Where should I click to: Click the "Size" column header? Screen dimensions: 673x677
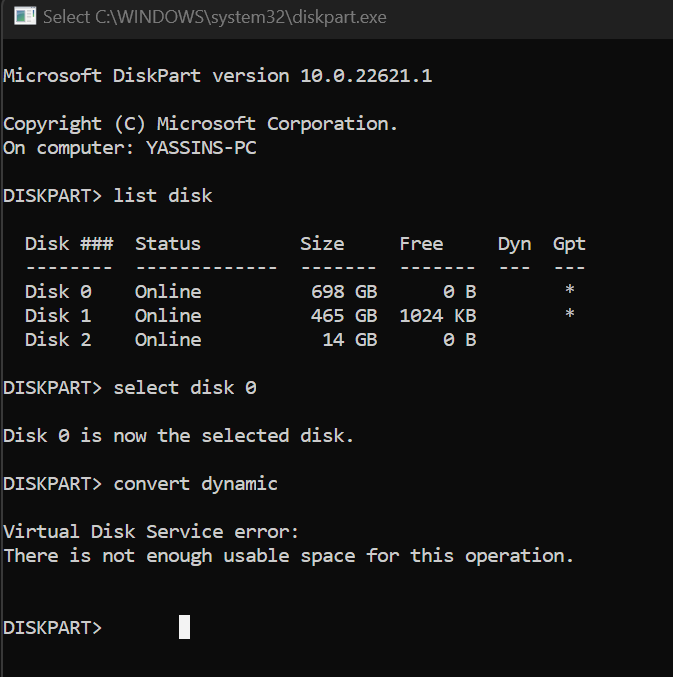(x=322, y=244)
